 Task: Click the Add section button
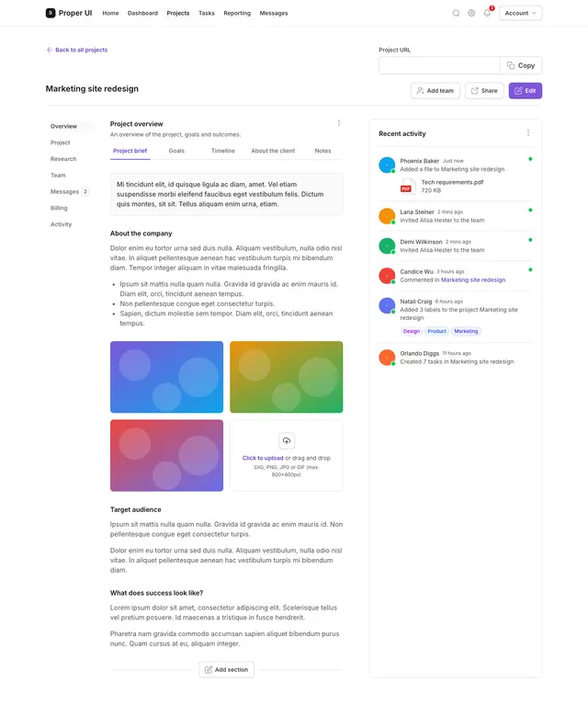(x=226, y=669)
